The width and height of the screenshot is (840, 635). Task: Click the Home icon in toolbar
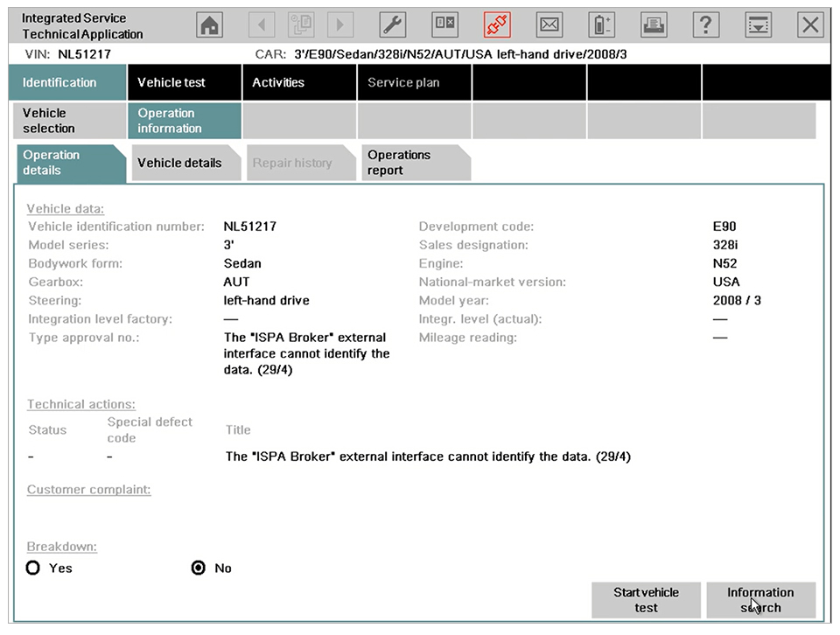tap(210, 25)
